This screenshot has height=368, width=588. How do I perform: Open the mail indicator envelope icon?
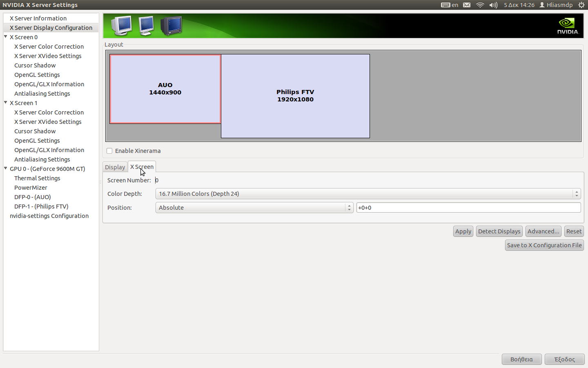point(467,5)
